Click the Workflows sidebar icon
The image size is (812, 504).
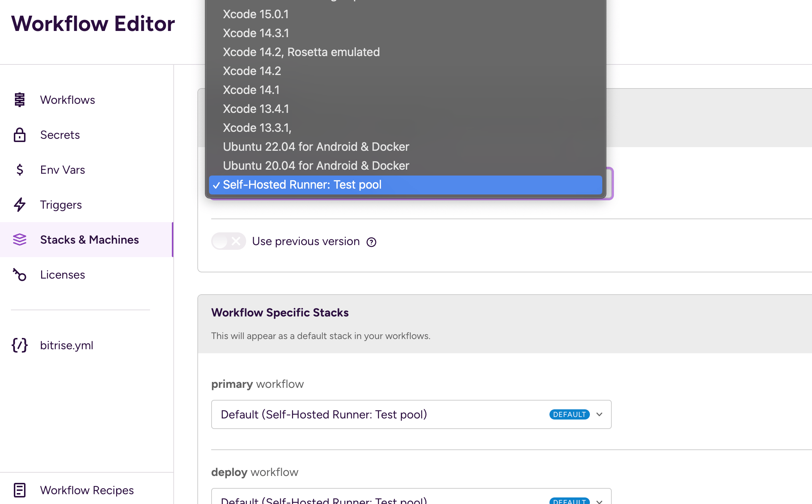point(20,100)
